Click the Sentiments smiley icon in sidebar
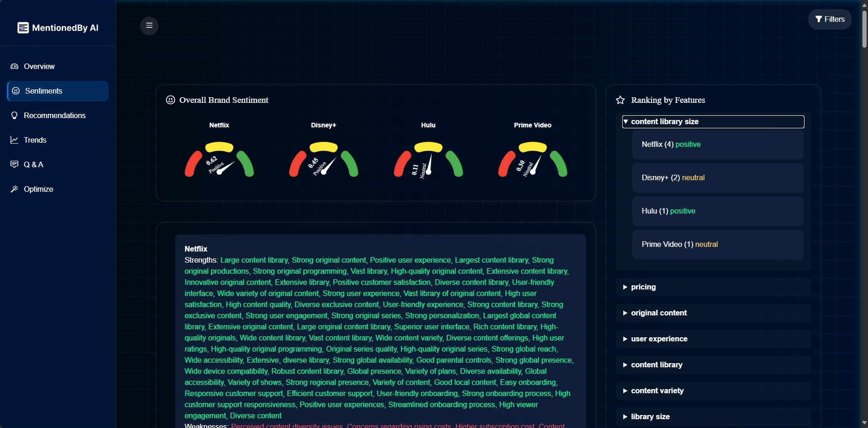The image size is (868, 428). tap(16, 91)
